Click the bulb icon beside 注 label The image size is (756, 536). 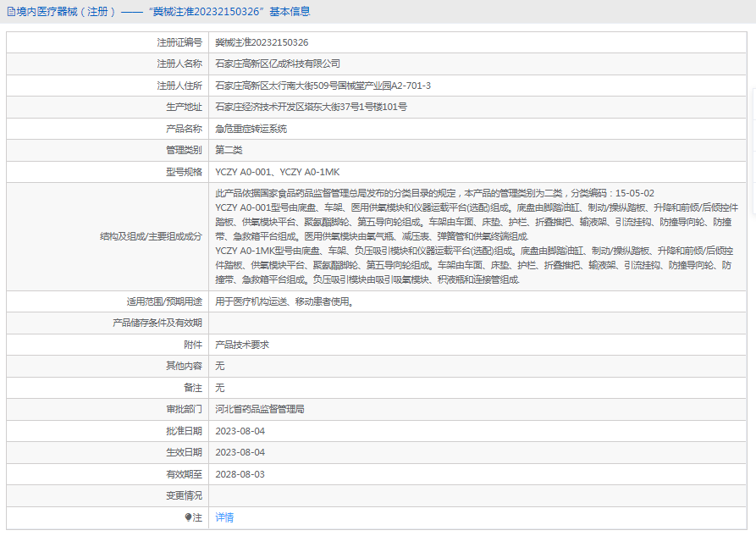point(188,517)
